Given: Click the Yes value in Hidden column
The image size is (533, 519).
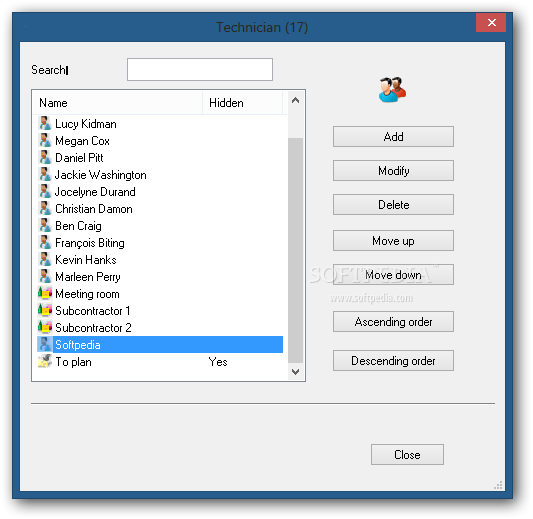Looking at the screenshot, I should pos(218,362).
